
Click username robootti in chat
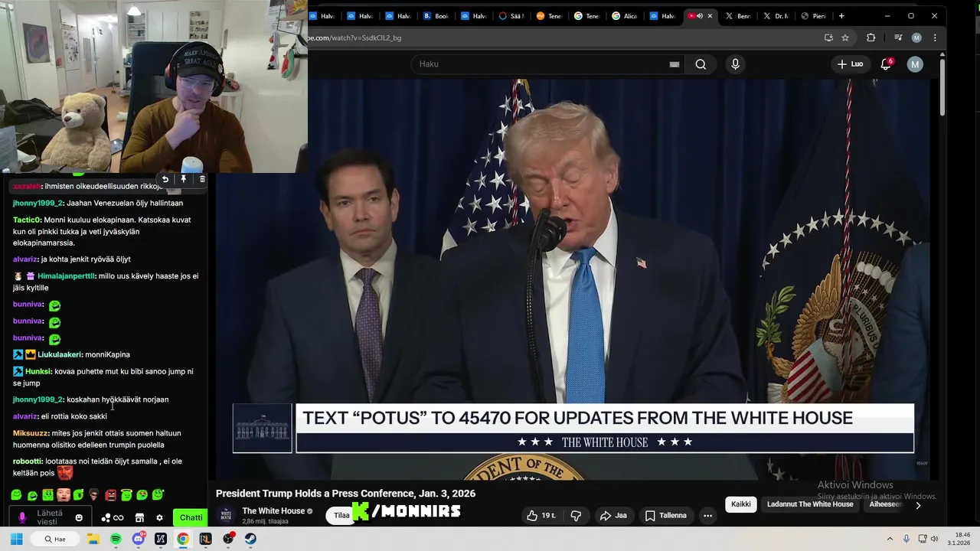pos(28,461)
